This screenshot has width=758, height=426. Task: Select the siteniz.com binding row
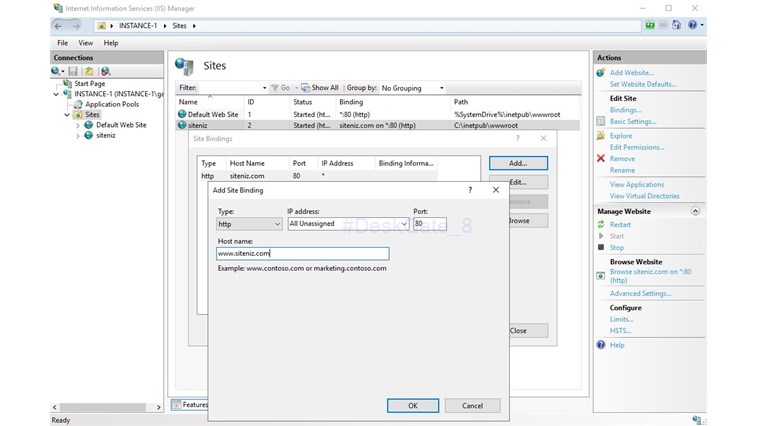317,176
